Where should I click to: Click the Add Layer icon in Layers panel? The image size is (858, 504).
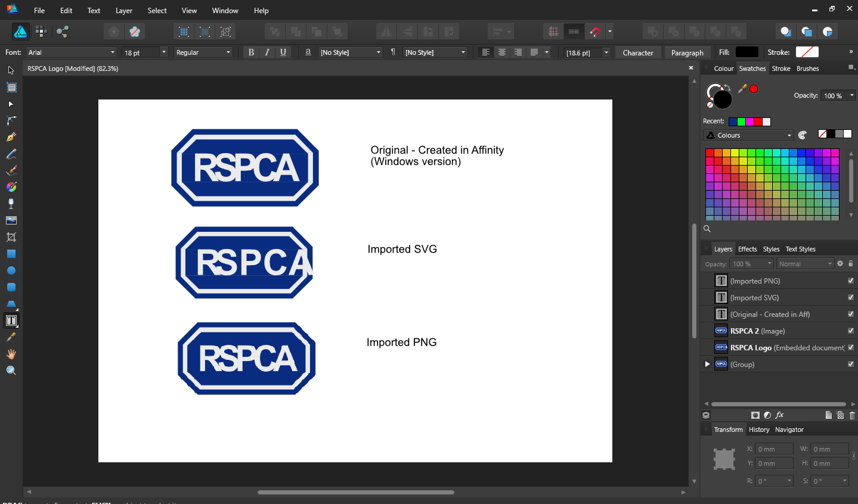tap(828, 415)
